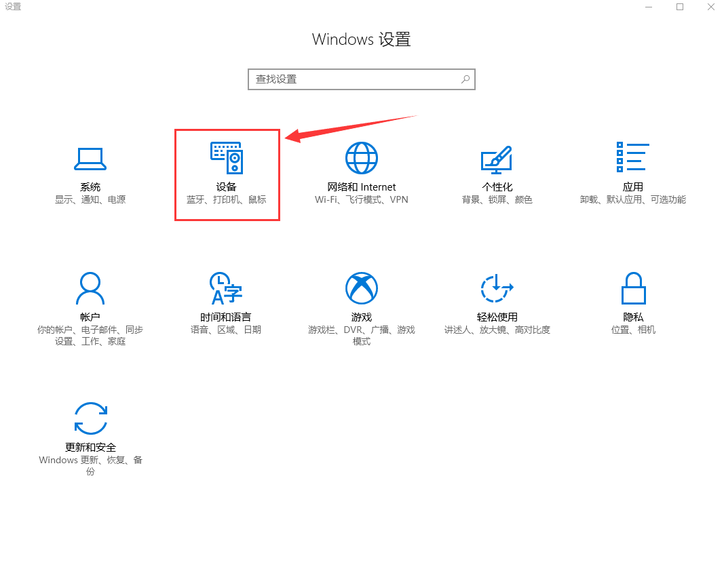Maximize the 设置 window

pyautogui.click(x=680, y=7)
